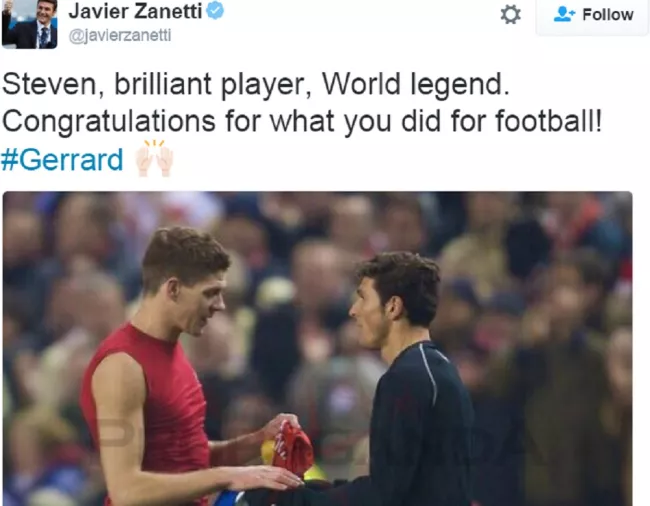Viewport: 650px width, 506px height.
Task: Open the Javier Zanetti display name
Action: (136, 11)
